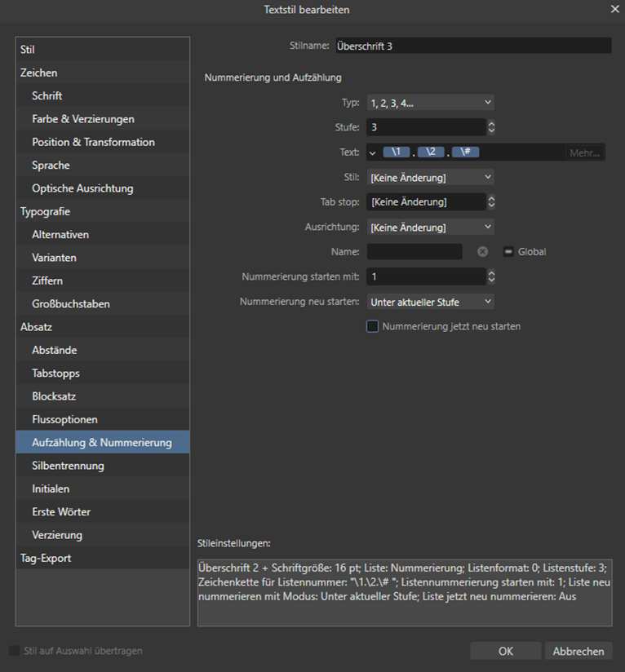
Task: Open Position & Transformation section
Action: (x=103, y=142)
